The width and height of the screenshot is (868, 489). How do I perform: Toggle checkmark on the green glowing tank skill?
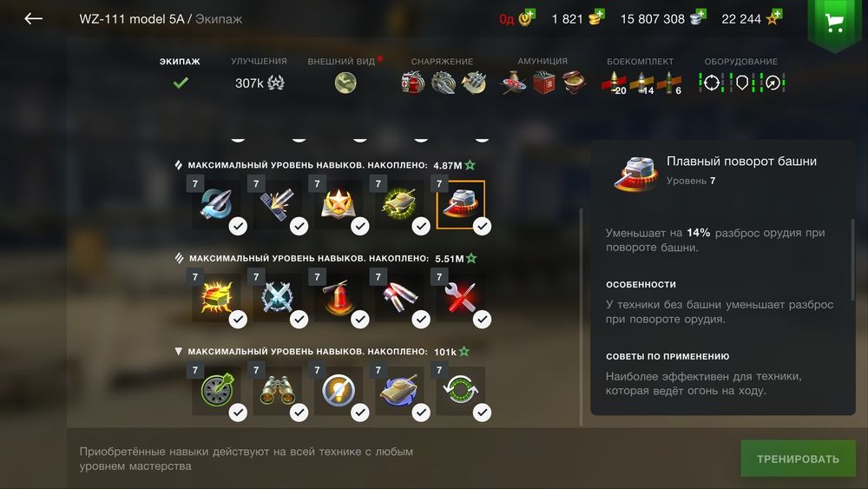tap(421, 226)
